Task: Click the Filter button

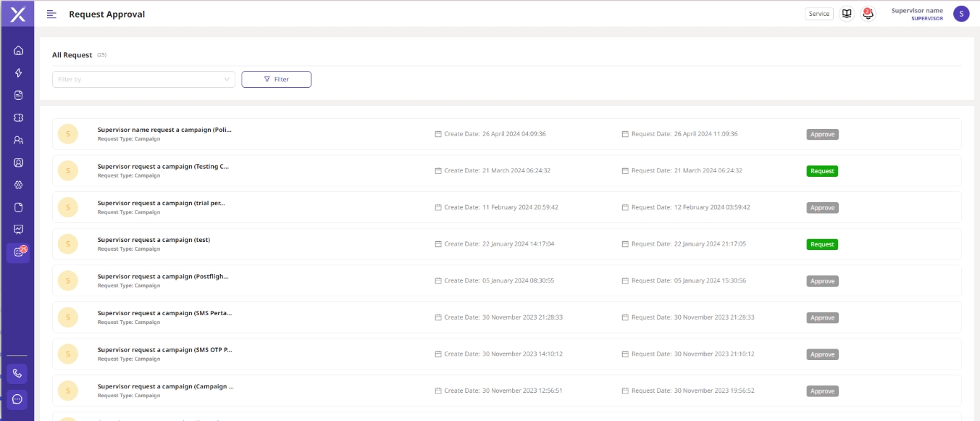Action: (276, 79)
